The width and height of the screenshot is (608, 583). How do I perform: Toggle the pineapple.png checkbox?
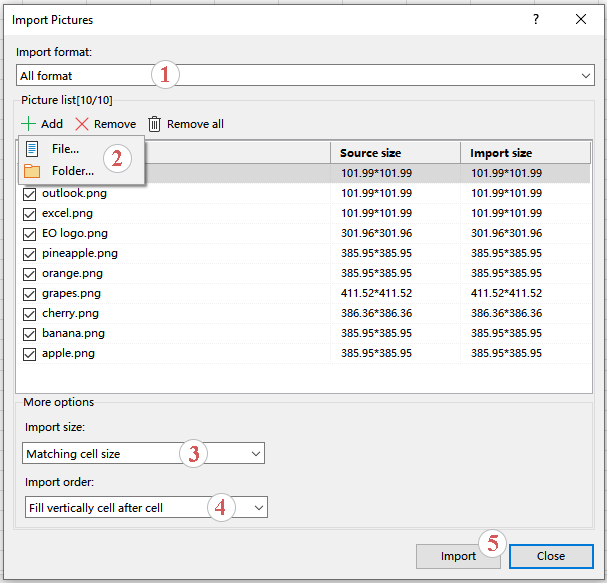coord(29,254)
